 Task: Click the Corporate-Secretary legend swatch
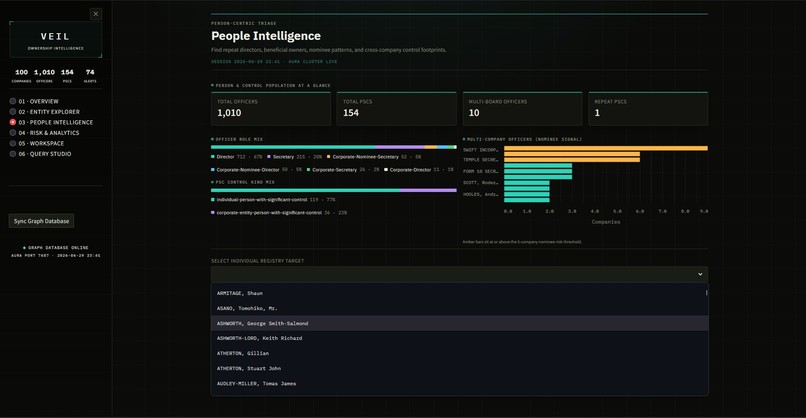coord(308,170)
